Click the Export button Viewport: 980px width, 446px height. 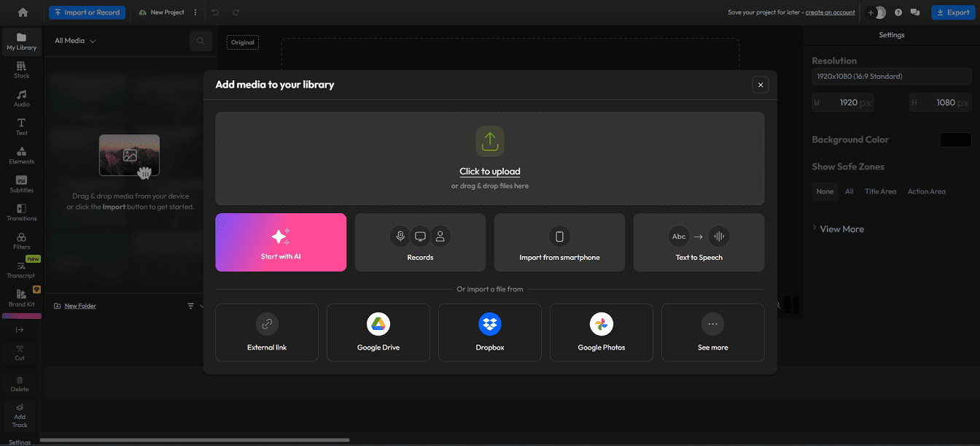coord(953,12)
